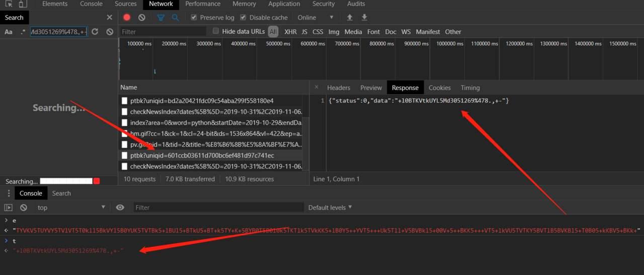Image resolution: width=644 pixels, height=275 pixels.
Task: Toggle the blue filter funnel icon
Action: click(160, 17)
